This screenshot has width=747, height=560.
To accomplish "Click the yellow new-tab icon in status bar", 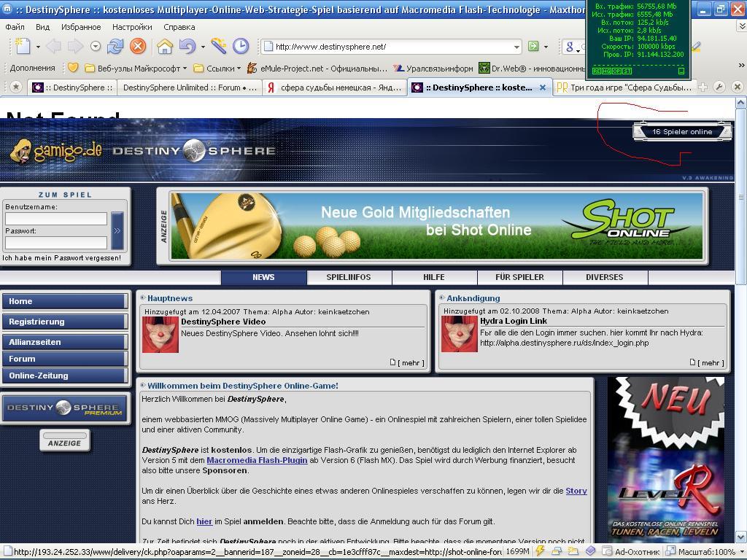I will coord(573,551).
